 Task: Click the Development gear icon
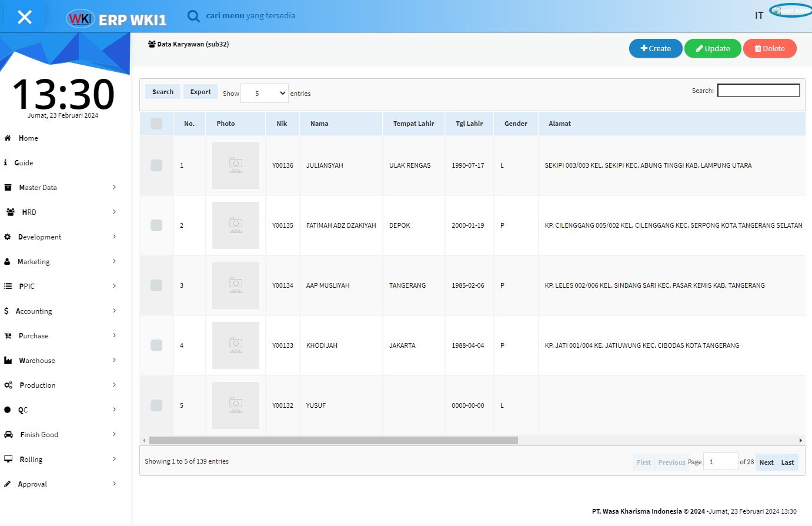(x=8, y=237)
